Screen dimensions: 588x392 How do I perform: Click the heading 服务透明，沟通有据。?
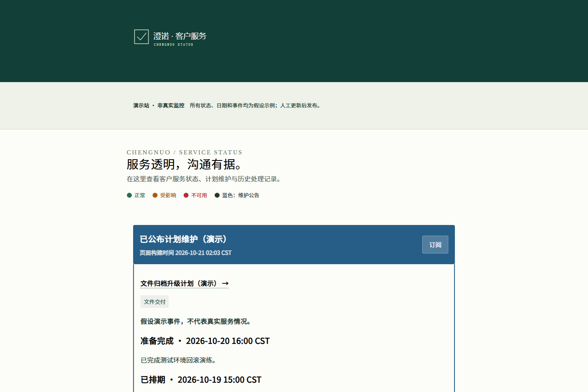click(185, 164)
